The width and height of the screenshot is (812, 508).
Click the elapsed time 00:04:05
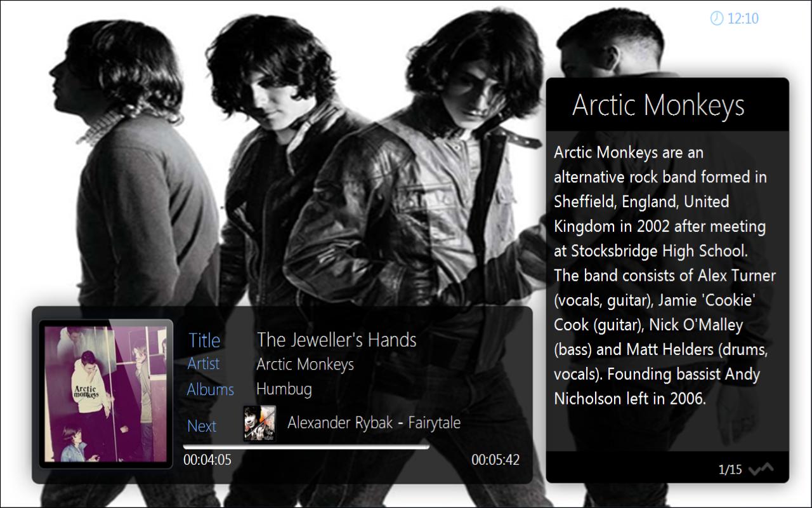pos(207,460)
